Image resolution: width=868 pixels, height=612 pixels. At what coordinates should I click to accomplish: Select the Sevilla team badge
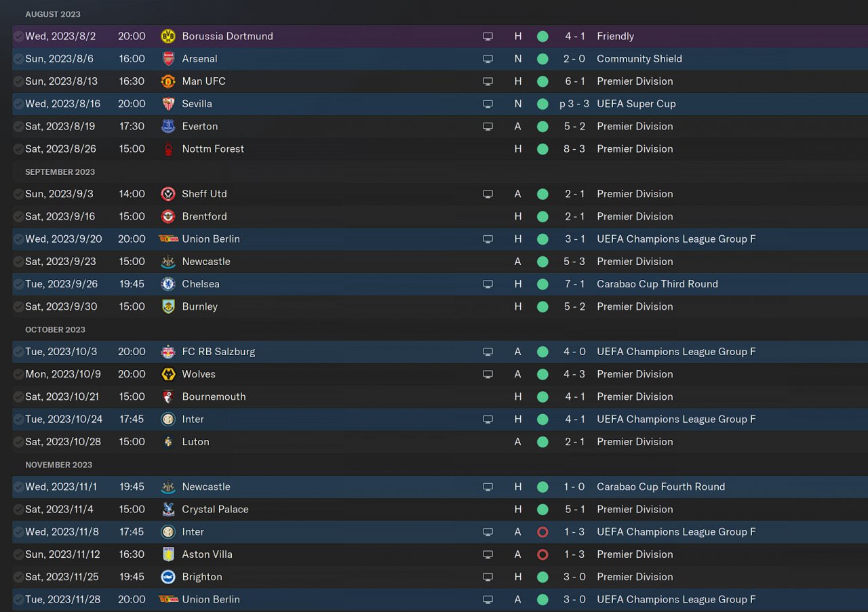(167, 104)
